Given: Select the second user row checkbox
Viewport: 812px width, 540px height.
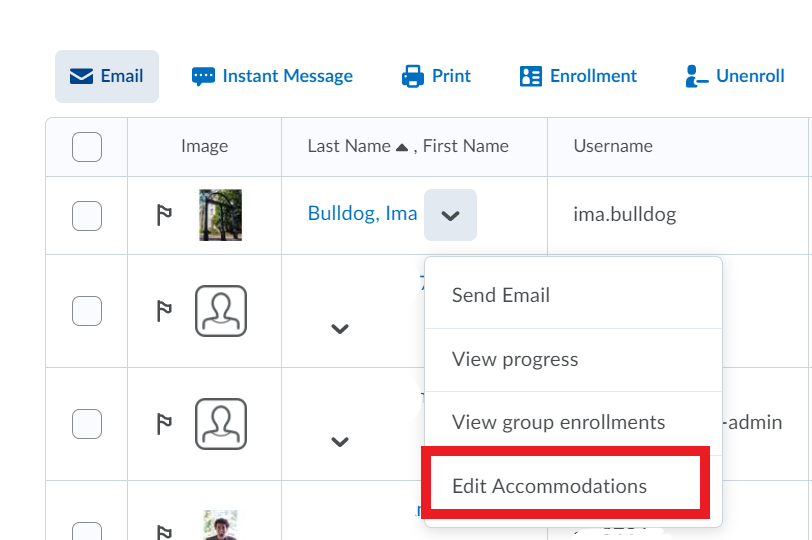Looking at the screenshot, I should tap(87, 311).
